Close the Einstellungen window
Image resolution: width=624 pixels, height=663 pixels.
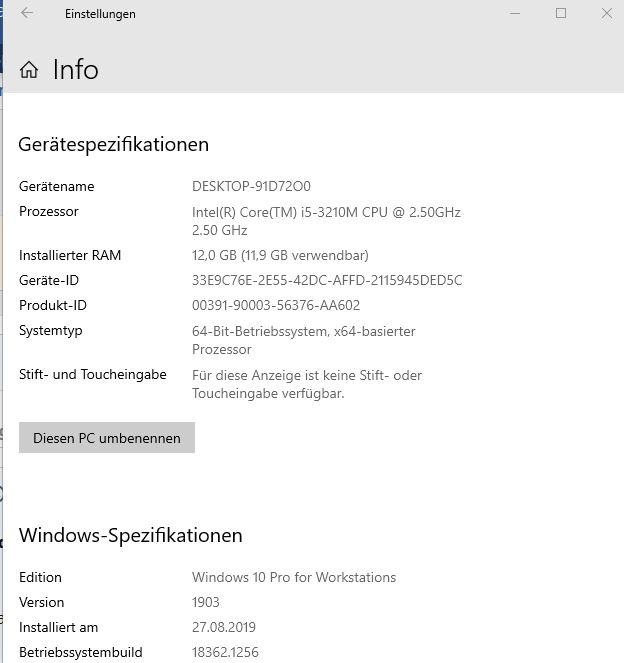607,14
